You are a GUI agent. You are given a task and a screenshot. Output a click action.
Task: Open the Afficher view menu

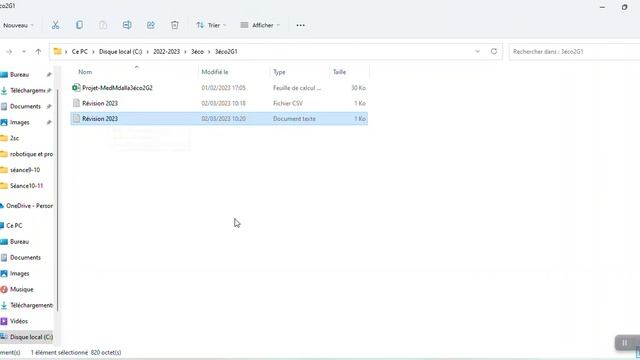point(260,25)
